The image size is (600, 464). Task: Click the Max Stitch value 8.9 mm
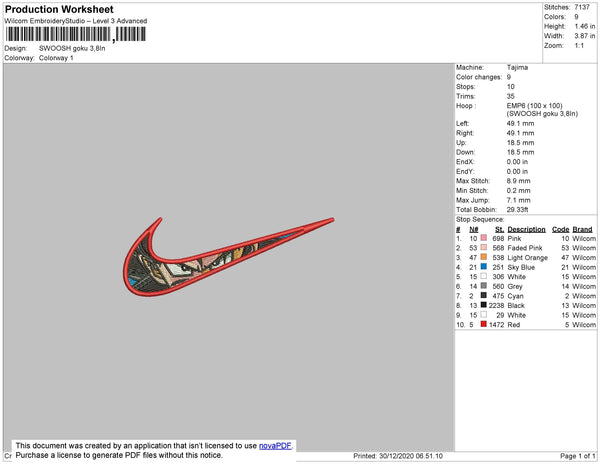click(518, 181)
